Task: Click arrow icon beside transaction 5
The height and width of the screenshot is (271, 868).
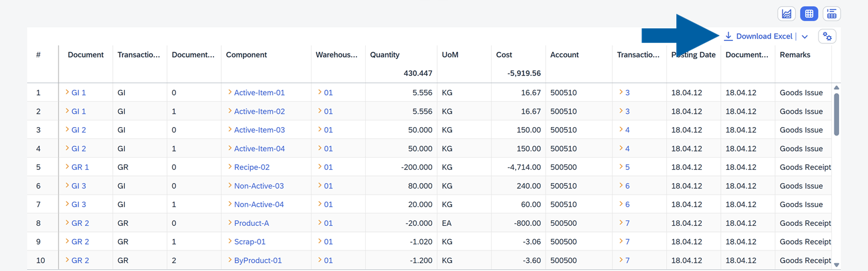Action: [x=621, y=167]
